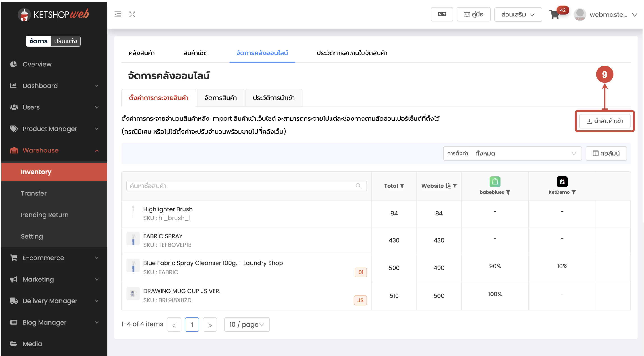Switch to ปรับแต่ง mode toggle
Image resolution: width=644 pixels, height=356 pixels.
tap(66, 41)
